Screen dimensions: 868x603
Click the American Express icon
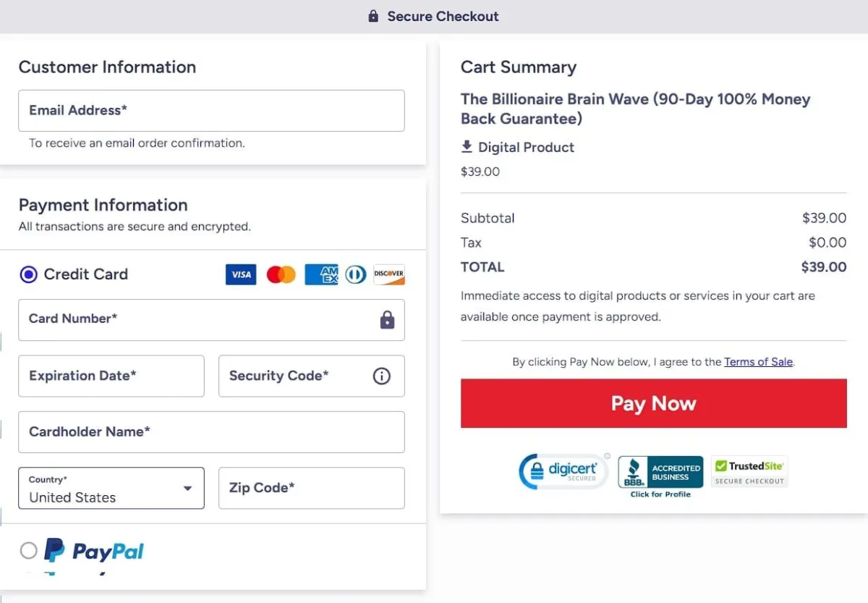pyautogui.click(x=321, y=274)
